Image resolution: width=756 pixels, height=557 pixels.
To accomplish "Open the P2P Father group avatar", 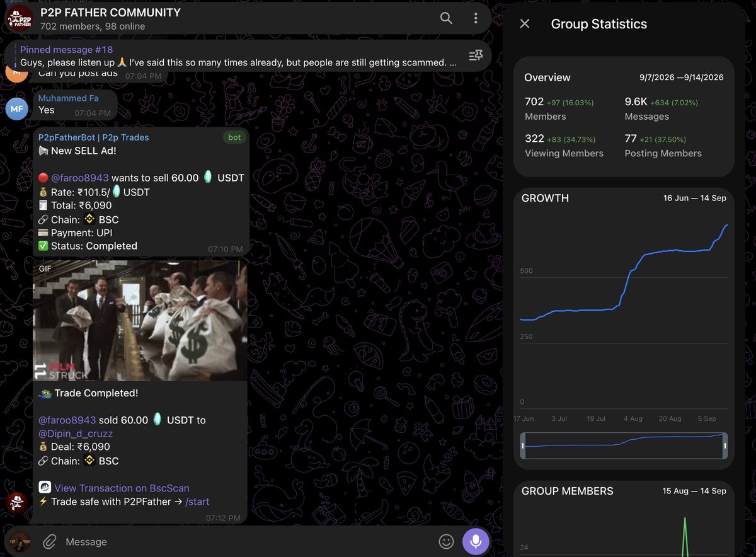I will click(20, 18).
